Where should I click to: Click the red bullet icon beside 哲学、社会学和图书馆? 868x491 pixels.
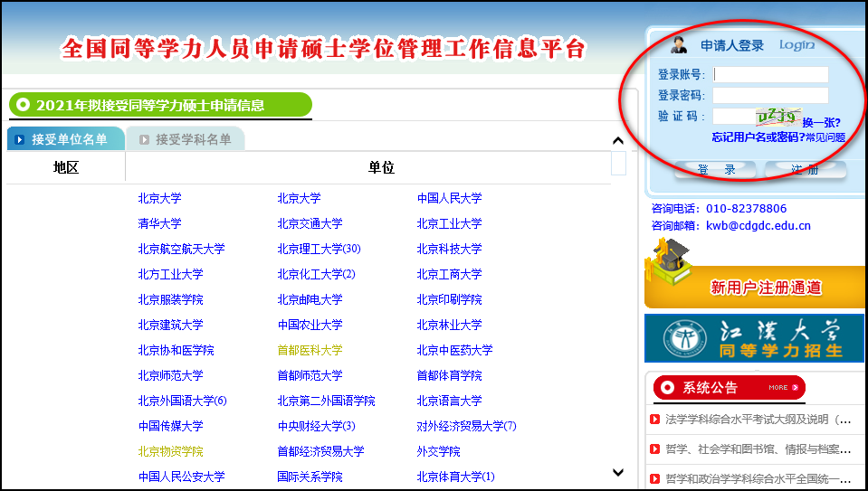coord(655,449)
